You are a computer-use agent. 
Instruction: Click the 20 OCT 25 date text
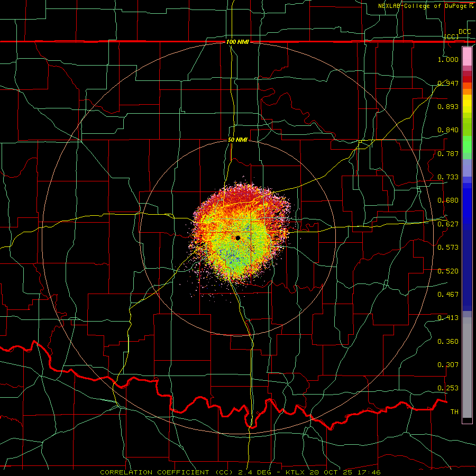pos(330,472)
